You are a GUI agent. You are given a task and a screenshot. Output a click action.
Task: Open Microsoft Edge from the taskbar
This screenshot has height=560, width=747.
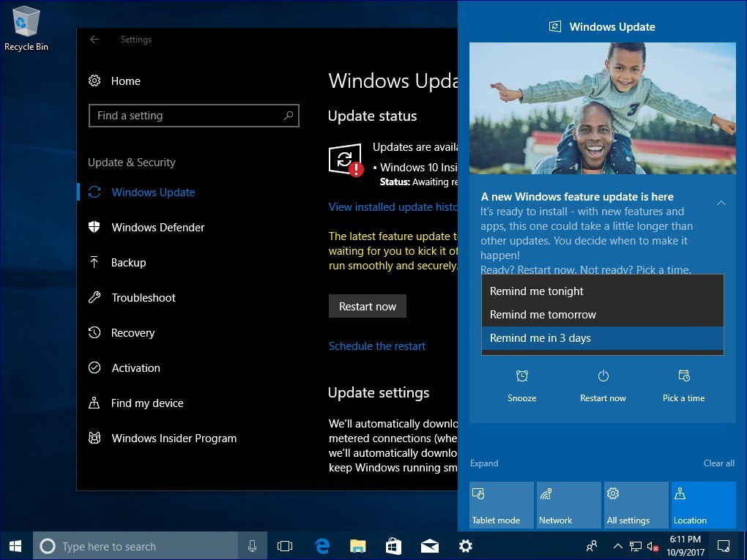click(x=322, y=545)
